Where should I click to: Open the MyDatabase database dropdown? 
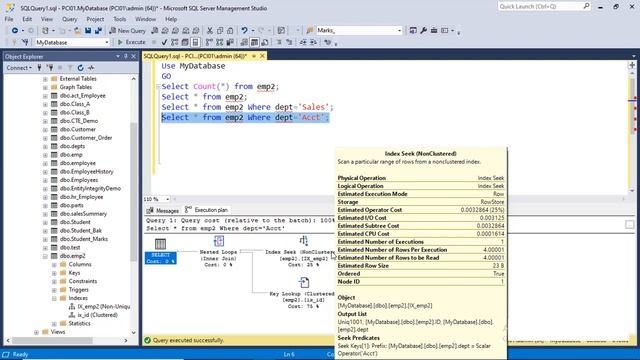pyautogui.click(x=107, y=42)
